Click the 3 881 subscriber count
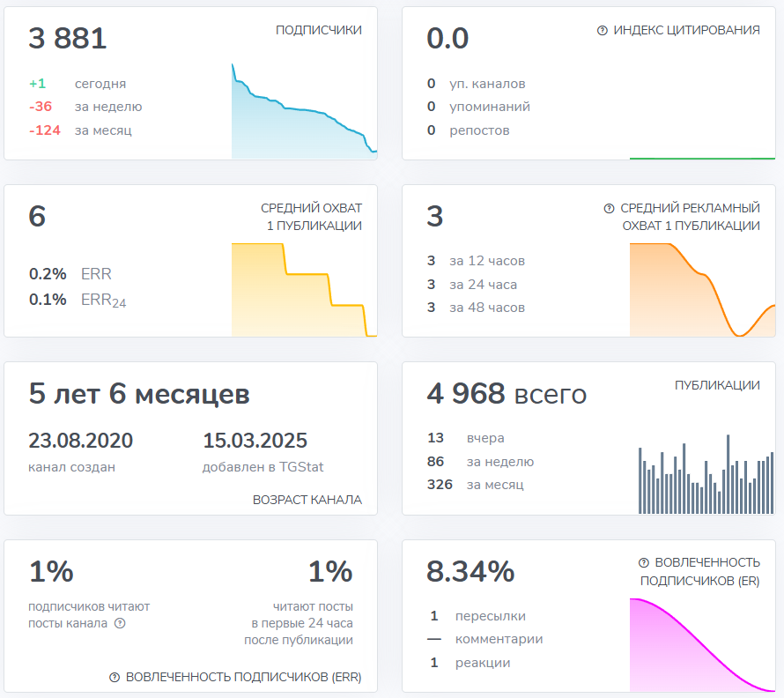 (x=68, y=39)
